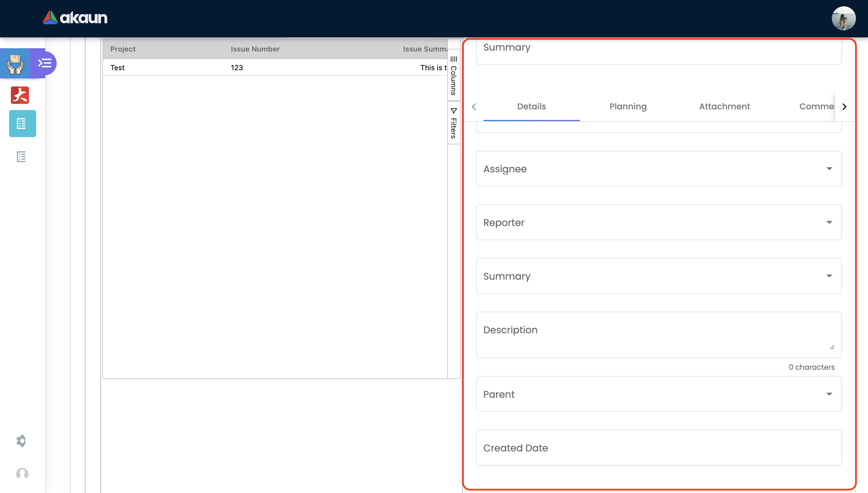Open settings gear in sidebar
Screen dimensions: 868x493
click(x=21, y=441)
